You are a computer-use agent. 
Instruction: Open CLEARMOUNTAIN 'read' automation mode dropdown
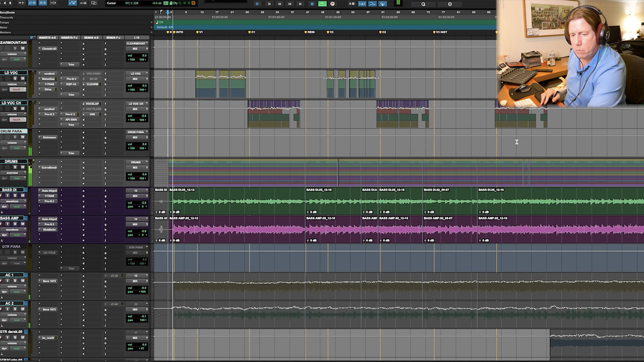pos(17,59)
